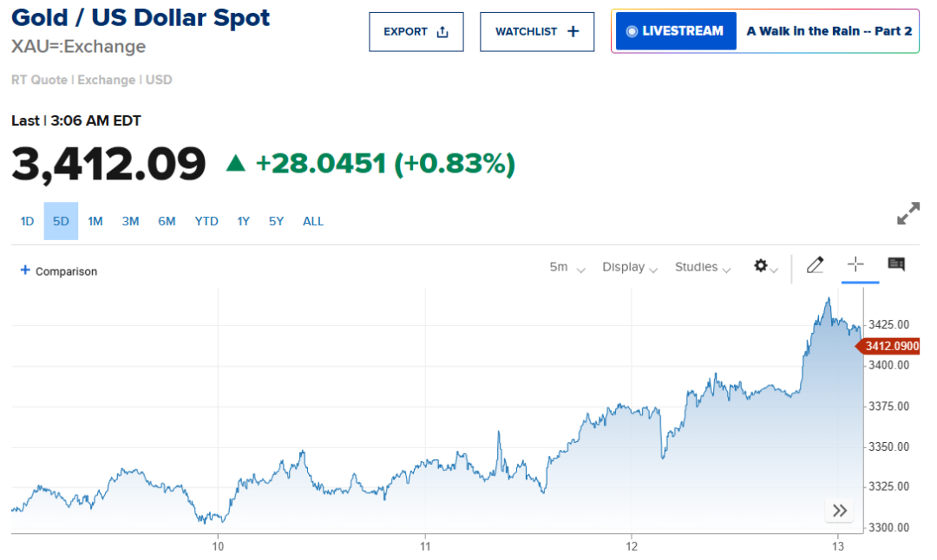Image resolution: width=937 pixels, height=560 pixels.
Task: Add to WATCHLIST button
Action: coord(537,32)
